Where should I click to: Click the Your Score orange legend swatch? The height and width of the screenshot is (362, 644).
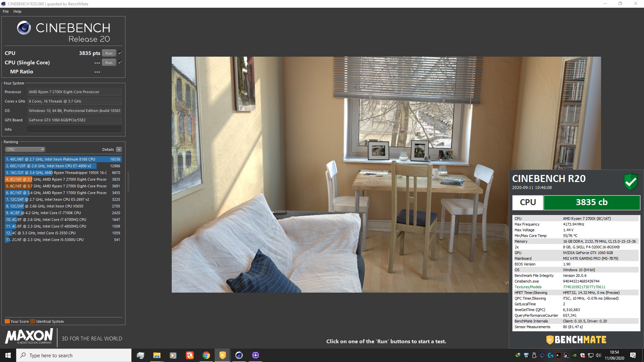click(7, 321)
